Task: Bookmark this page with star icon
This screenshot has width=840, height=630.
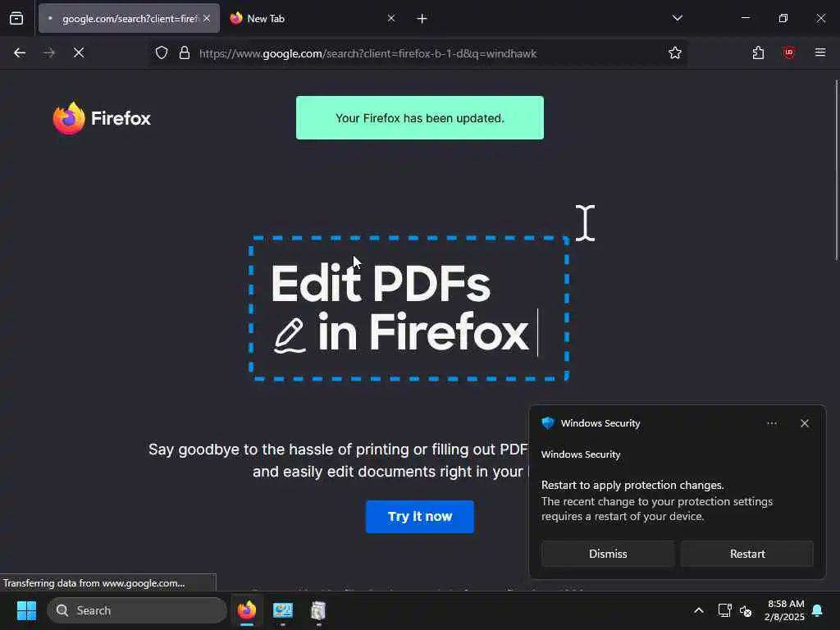Action: (675, 52)
